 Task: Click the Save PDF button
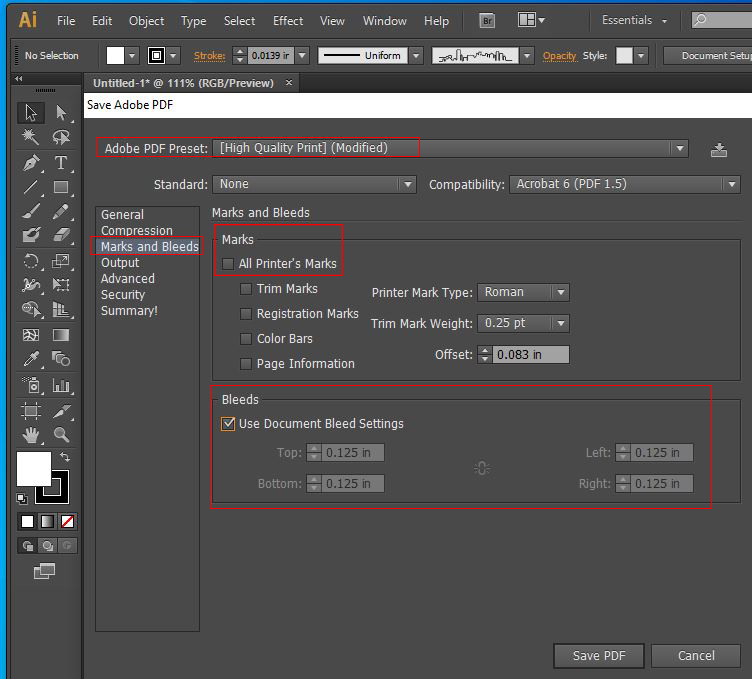599,656
